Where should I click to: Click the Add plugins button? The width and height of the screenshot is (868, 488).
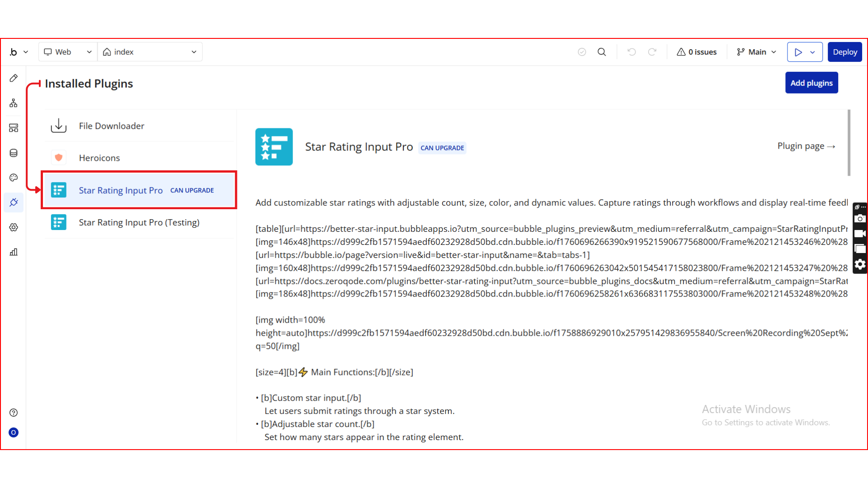pos(811,83)
